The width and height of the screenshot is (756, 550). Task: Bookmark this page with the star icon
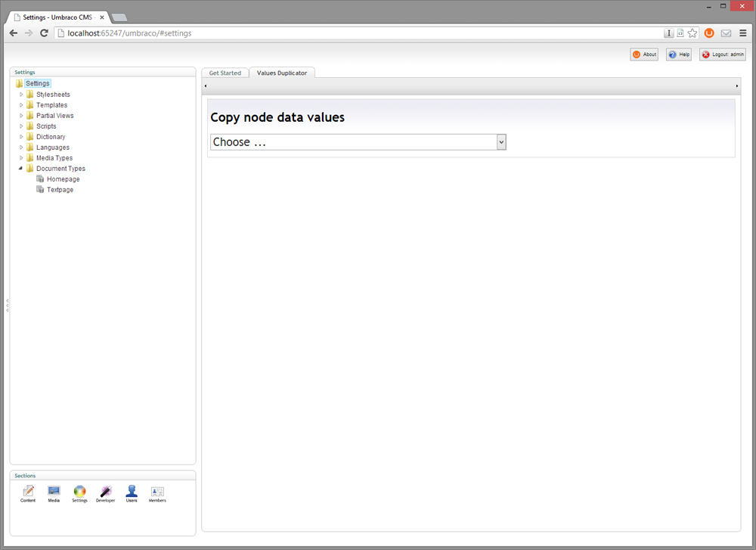(x=692, y=33)
